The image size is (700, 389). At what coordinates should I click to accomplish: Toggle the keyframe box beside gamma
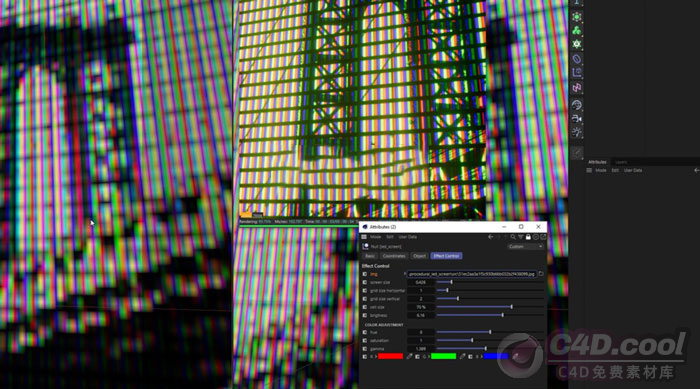click(365, 349)
